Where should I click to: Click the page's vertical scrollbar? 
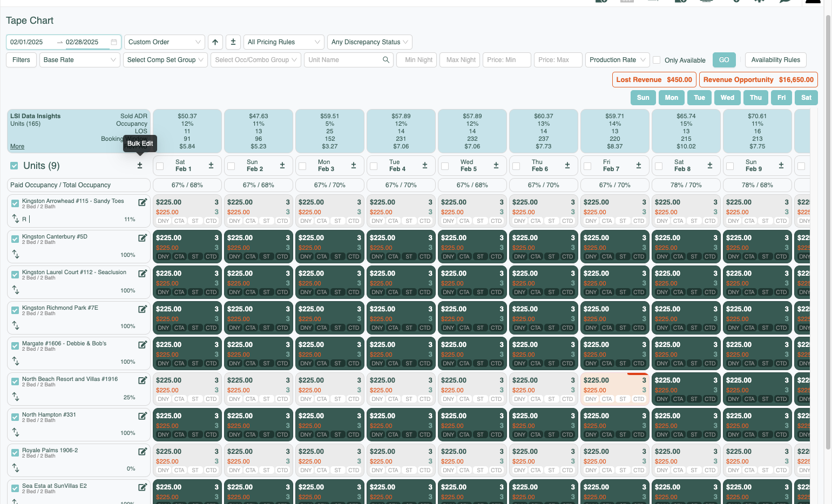828,232
